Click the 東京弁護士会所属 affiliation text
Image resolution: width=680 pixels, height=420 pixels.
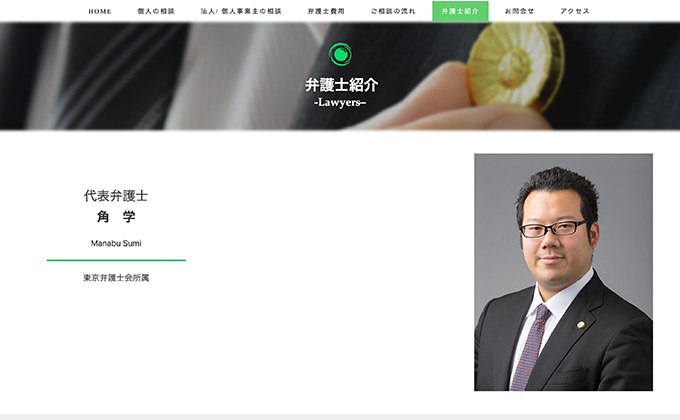pos(116,278)
